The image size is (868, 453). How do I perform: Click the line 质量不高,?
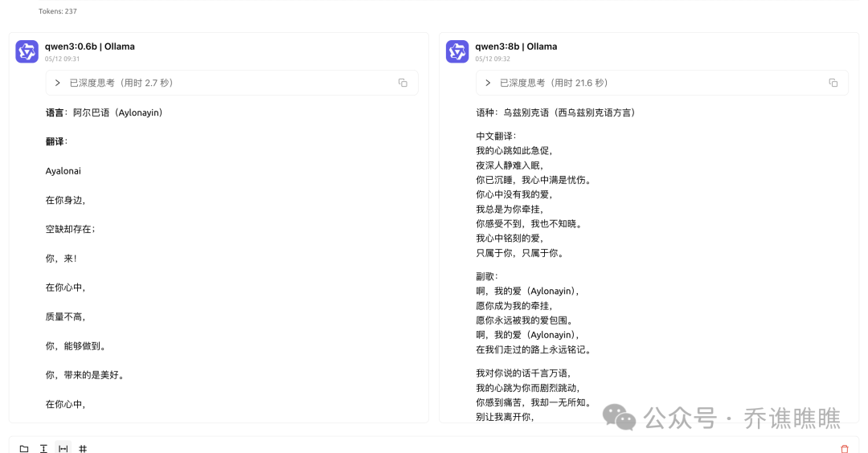pos(65,317)
